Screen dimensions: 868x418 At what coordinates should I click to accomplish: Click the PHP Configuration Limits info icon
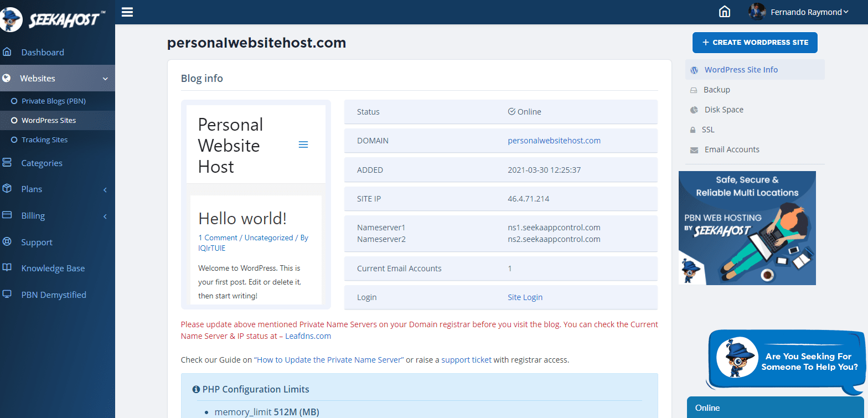tap(196, 389)
